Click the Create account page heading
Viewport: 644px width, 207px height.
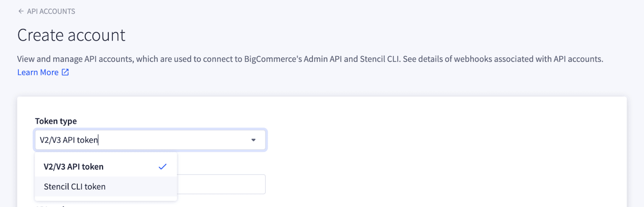coord(71,35)
